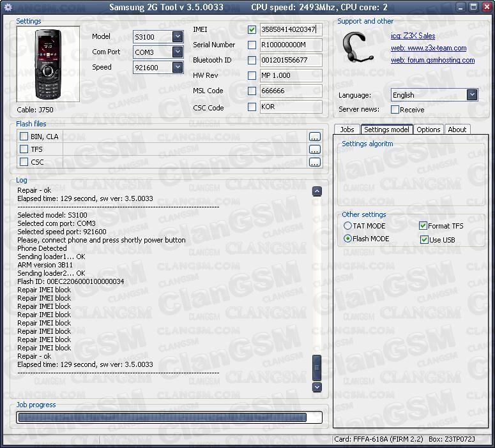Click the HW Rev input field
The height and width of the screenshot is (448, 495).
click(x=291, y=75)
